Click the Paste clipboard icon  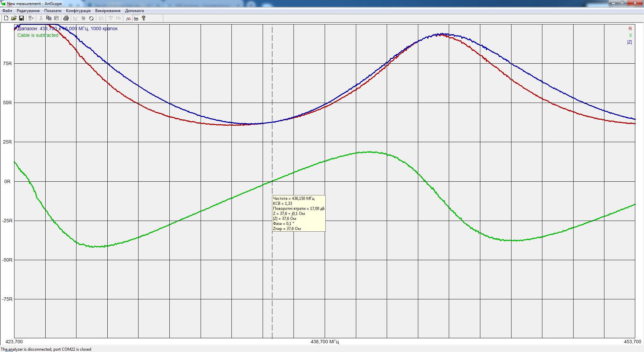[x=57, y=18]
